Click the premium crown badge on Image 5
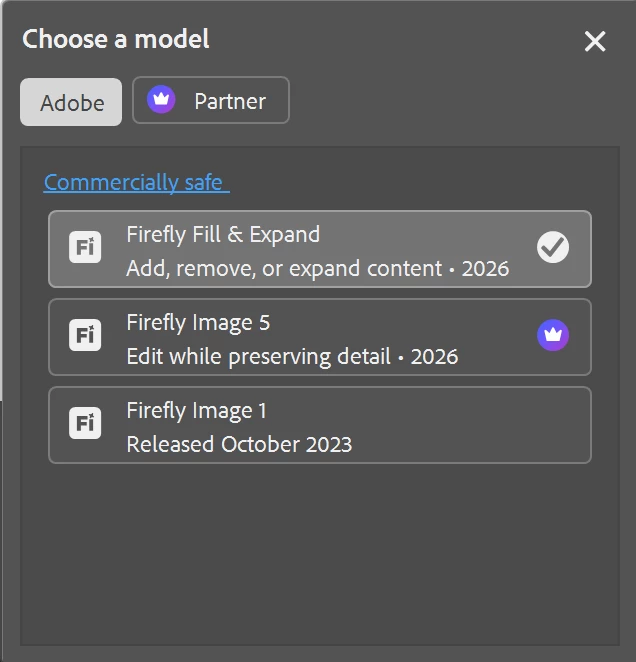The height and width of the screenshot is (662, 636). tap(553, 336)
